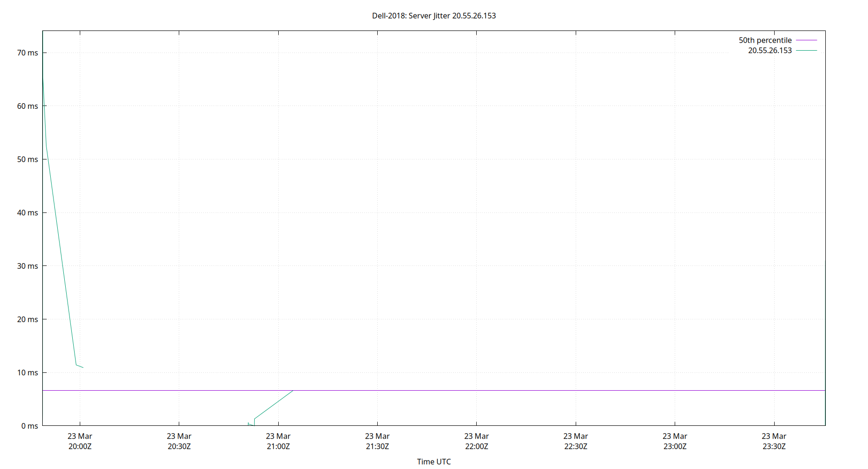Click the "20:30Z" time tick label
Screen dimensions: 868x469
pos(179,446)
